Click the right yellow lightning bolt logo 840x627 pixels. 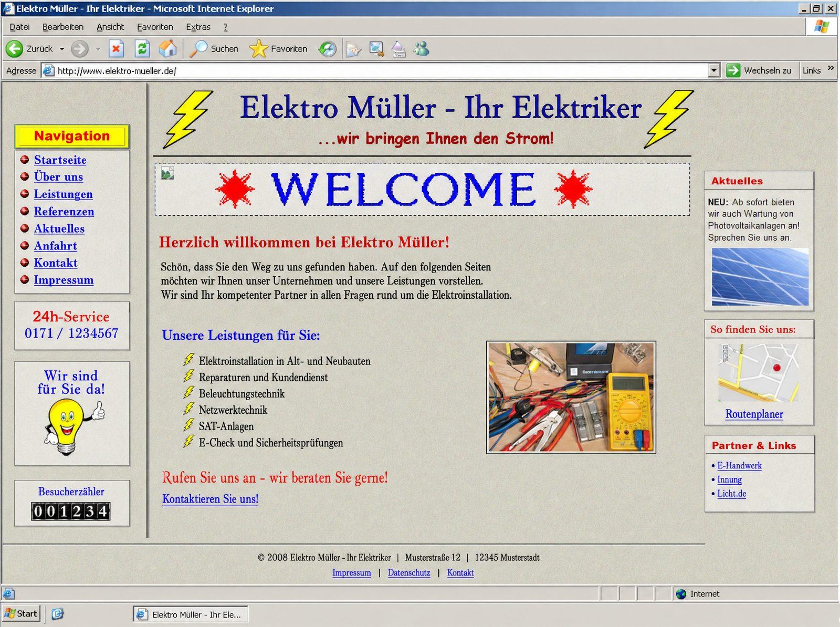(669, 119)
